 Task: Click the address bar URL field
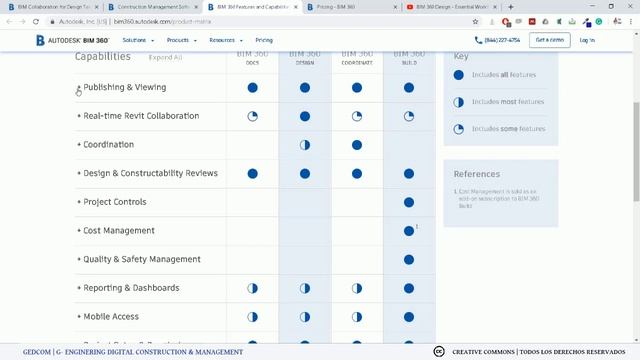(261, 22)
